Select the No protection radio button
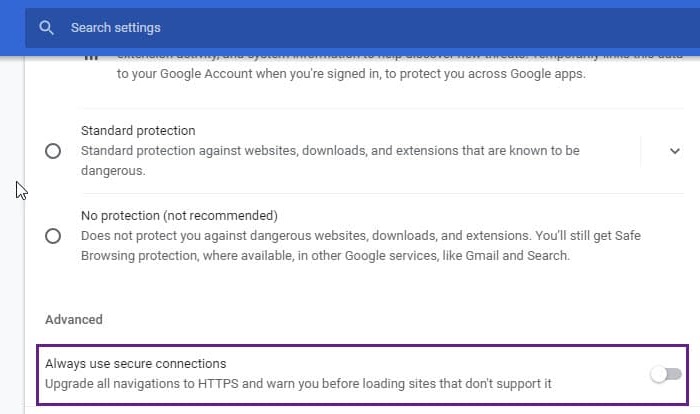Screen dimensions: 700x414 coord(53,236)
